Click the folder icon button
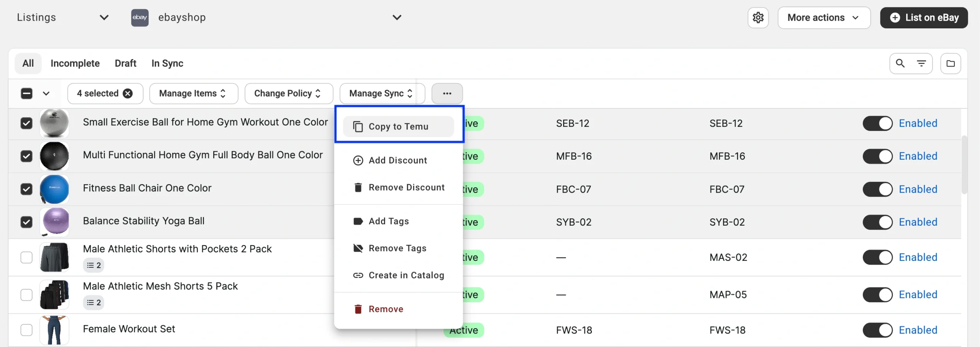 [x=951, y=64]
